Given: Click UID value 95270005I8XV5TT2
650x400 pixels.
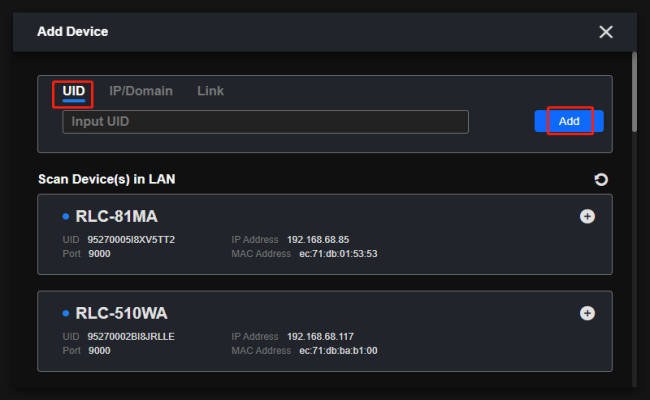Looking at the screenshot, I should pos(131,240).
